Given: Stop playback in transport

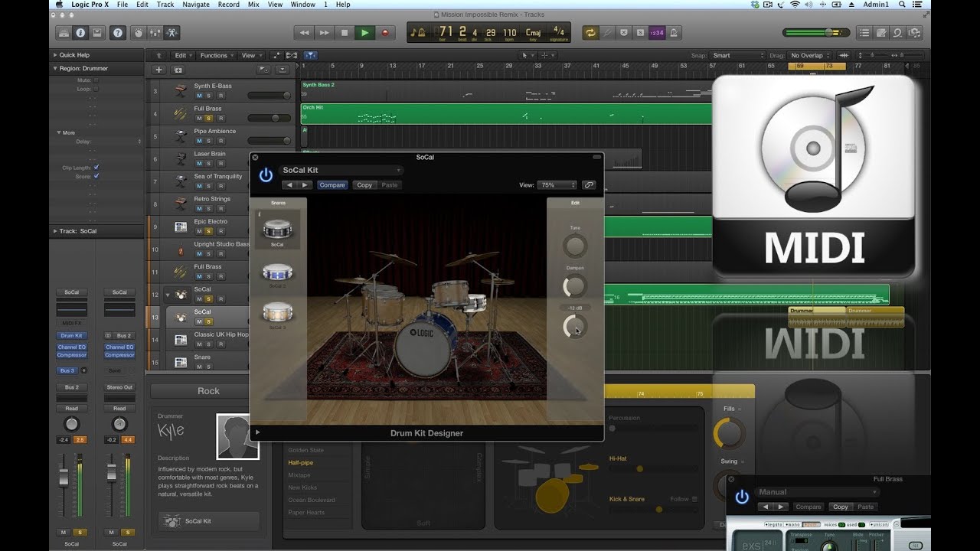Looking at the screenshot, I should [x=344, y=33].
